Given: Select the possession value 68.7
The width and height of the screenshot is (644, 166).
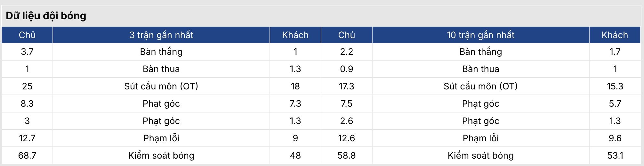Looking at the screenshot, I should pyautogui.click(x=27, y=155).
